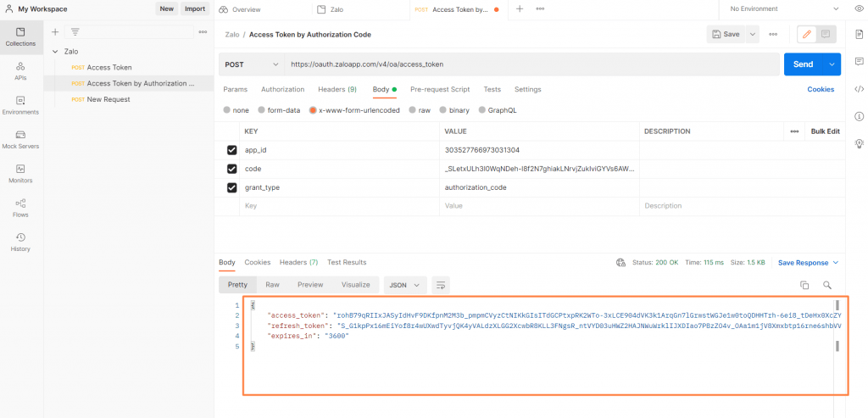Uncheck the code parameter checkbox
This screenshot has height=418, width=868.
[232, 169]
